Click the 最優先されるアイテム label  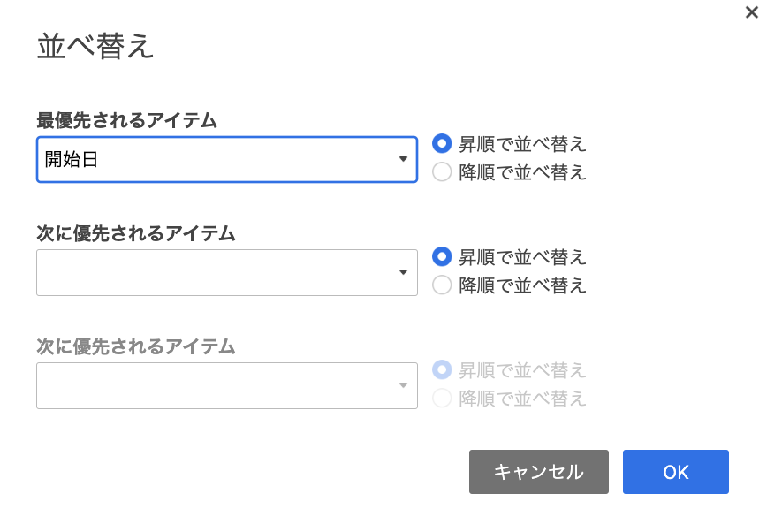coord(126,120)
